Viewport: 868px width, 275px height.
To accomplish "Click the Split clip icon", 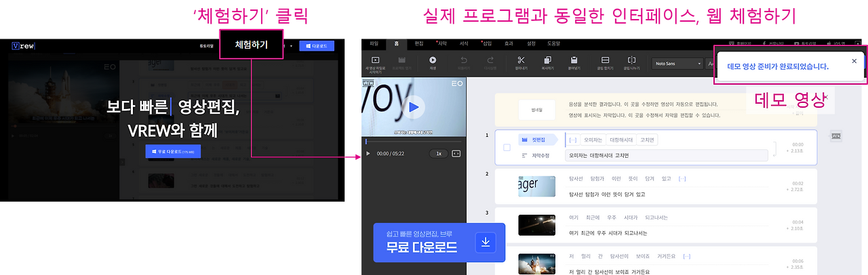I will 631,63.
